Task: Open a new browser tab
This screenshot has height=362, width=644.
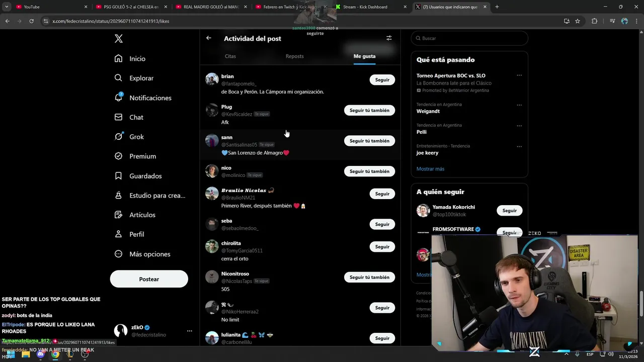Action: coord(497,7)
